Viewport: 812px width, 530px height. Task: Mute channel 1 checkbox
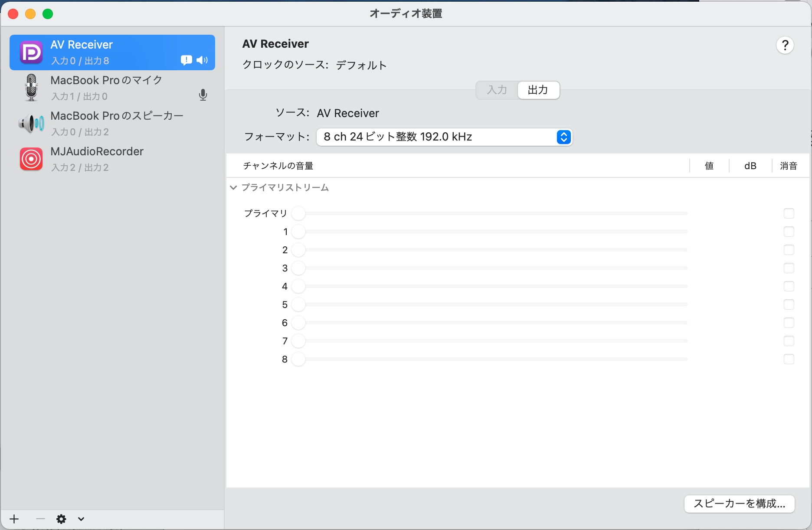(x=789, y=232)
